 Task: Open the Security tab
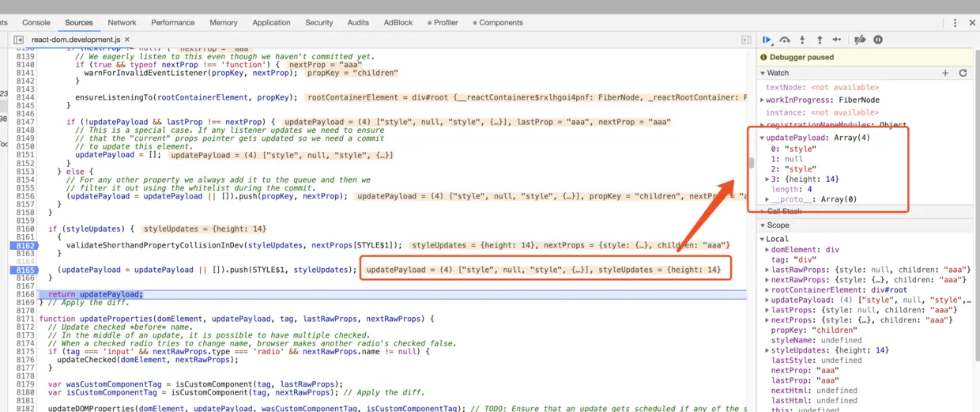coord(319,23)
